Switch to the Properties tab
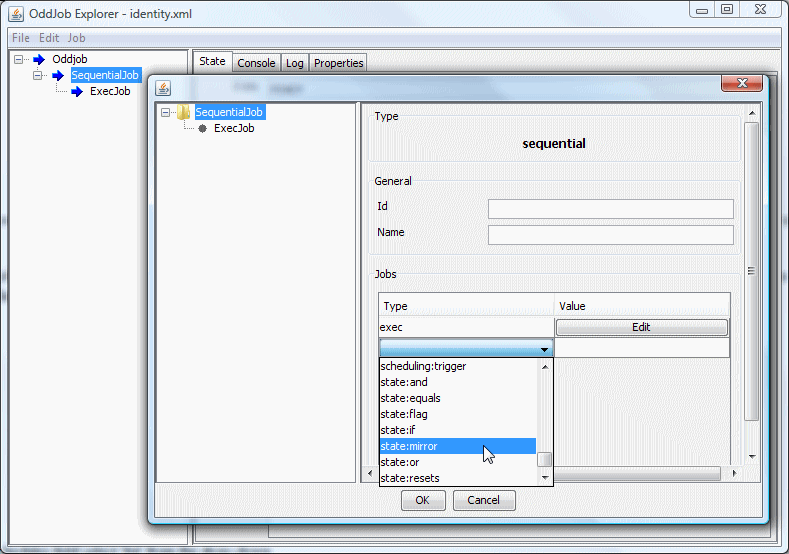 338,63
